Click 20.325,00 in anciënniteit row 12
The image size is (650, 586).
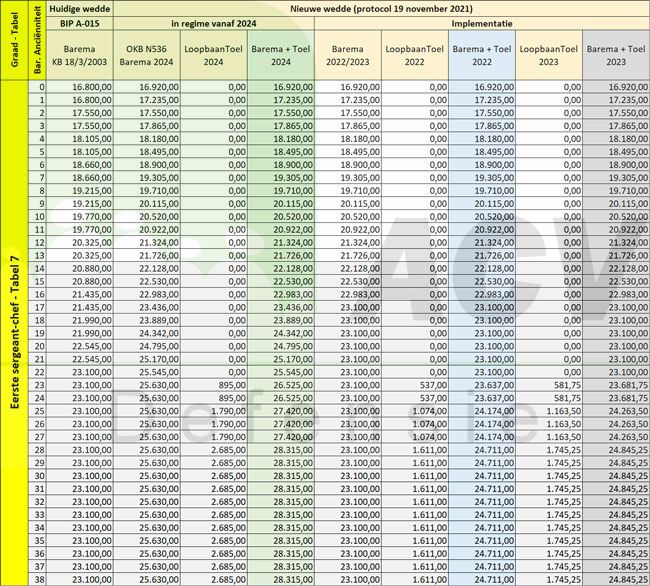click(80, 242)
